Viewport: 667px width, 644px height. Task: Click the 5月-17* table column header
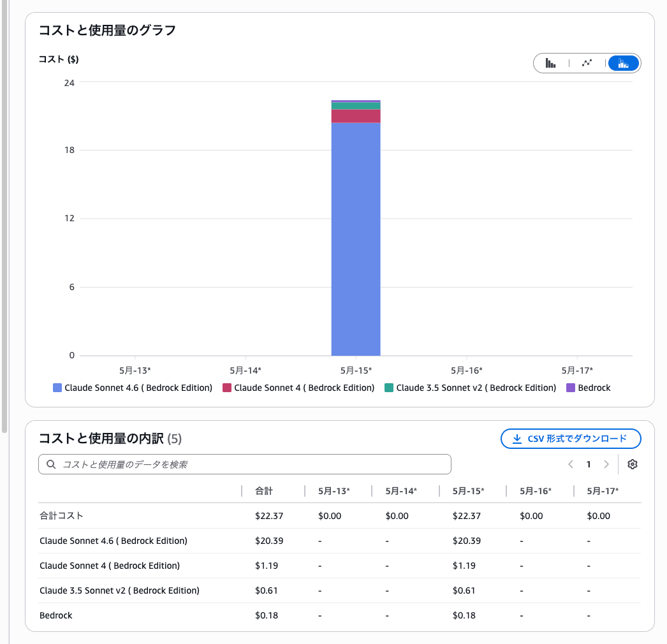coord(603,491)
